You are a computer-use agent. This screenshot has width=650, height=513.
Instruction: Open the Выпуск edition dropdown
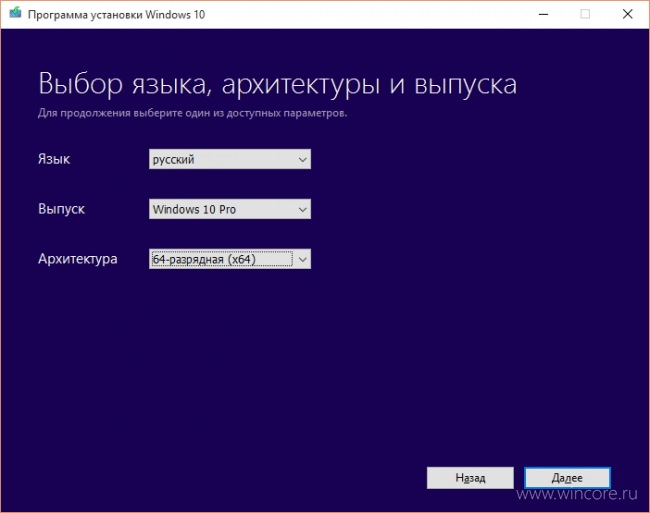coord(230,209)
